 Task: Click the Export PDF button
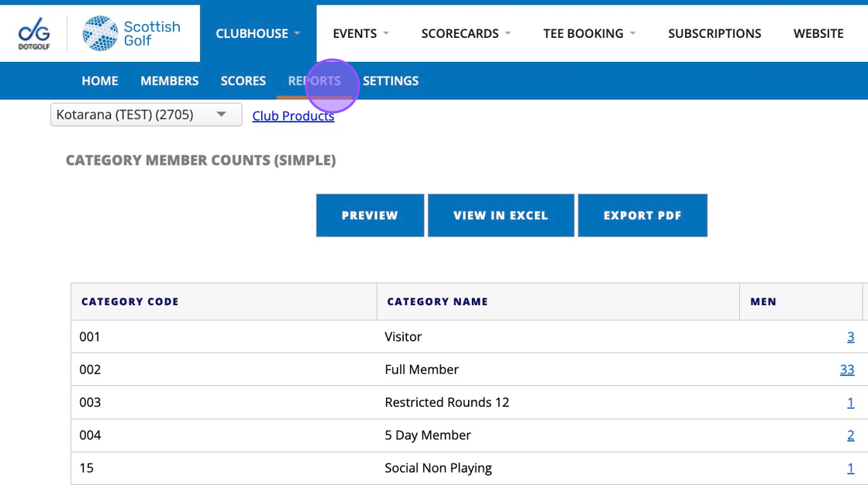642,215
